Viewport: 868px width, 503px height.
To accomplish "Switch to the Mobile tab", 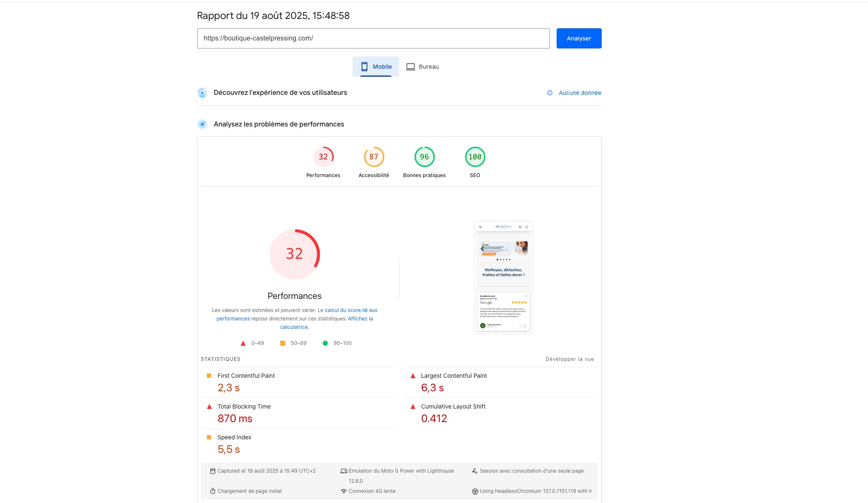I will click(x=376, y=67).
